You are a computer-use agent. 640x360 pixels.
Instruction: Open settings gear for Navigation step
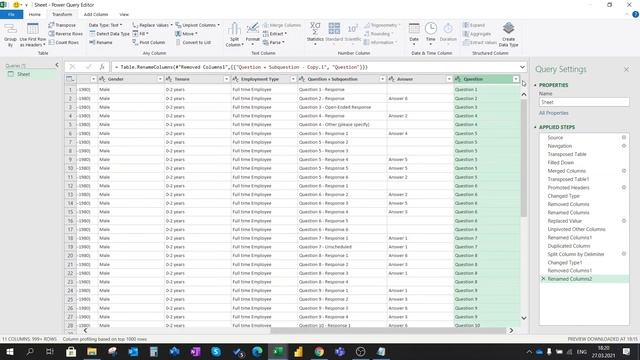(624, 146)
